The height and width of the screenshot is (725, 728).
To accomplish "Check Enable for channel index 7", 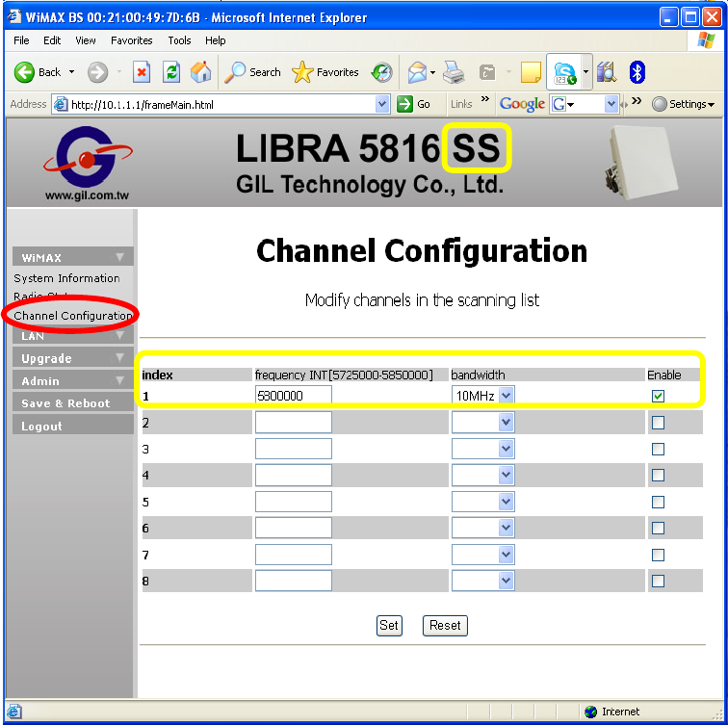I will tap(658, 555).
